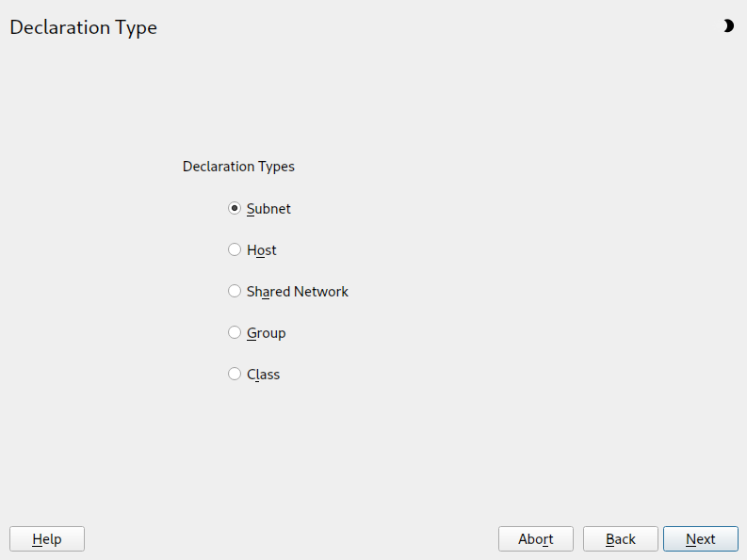Click the Class option label text
Screen dimensions: 747x560
pyautogui.click(x=263, y=375)
